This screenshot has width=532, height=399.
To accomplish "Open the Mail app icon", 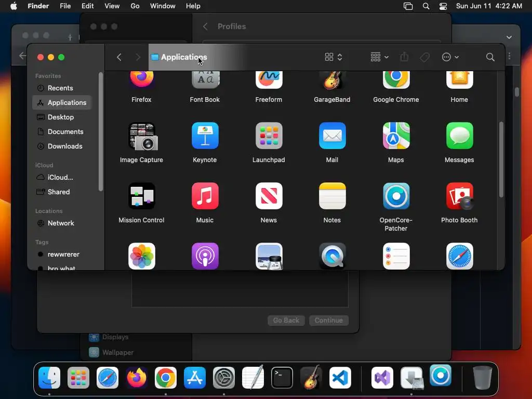I will point(332,136).
